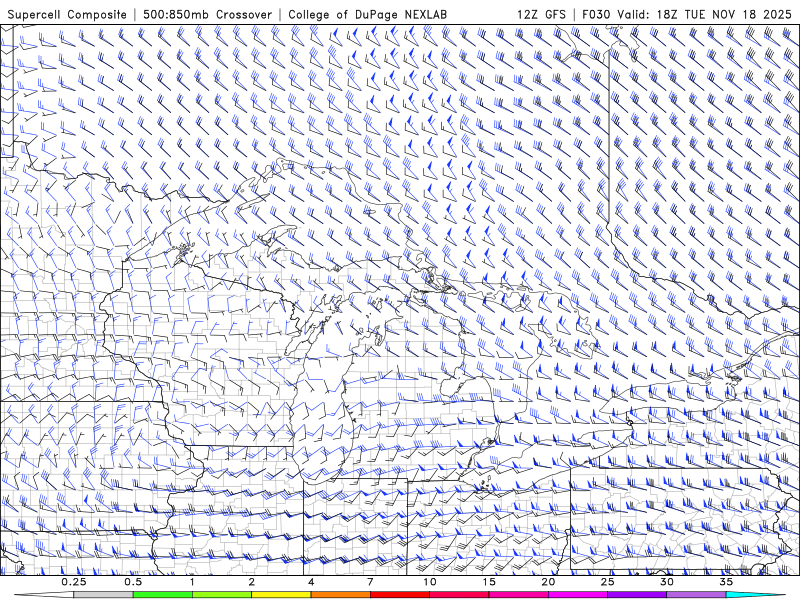Image resolution: width=800 pixels, height=600 pixels.
Task: Click the yellow-green 1–2 color bar segment
Action: 222,595
